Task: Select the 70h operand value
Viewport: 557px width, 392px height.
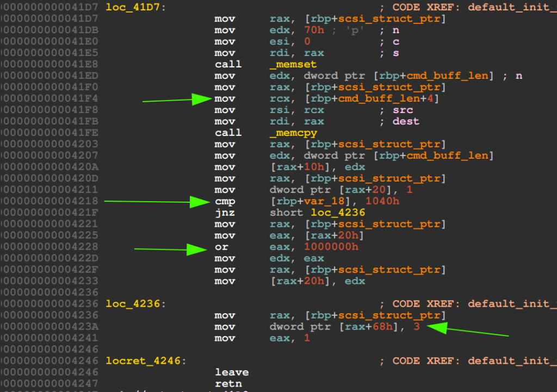Action: point(314,30)
